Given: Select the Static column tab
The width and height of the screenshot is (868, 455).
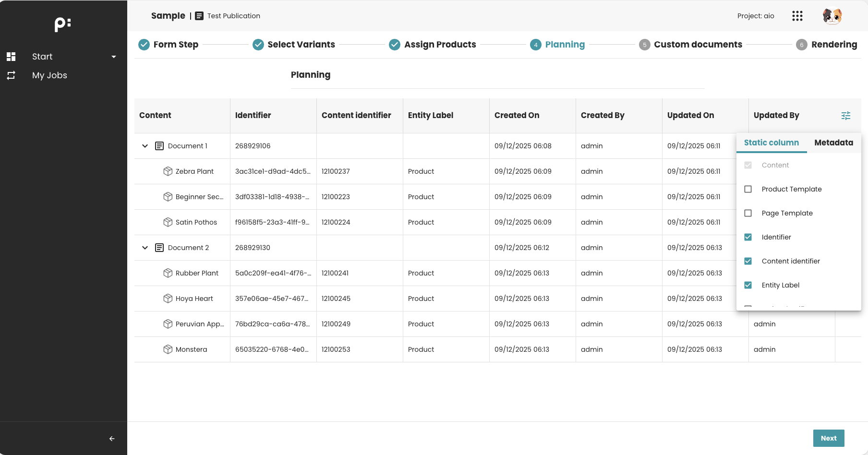Looking at the screenshot, I should pyautogui.click(x=771, y=143).
